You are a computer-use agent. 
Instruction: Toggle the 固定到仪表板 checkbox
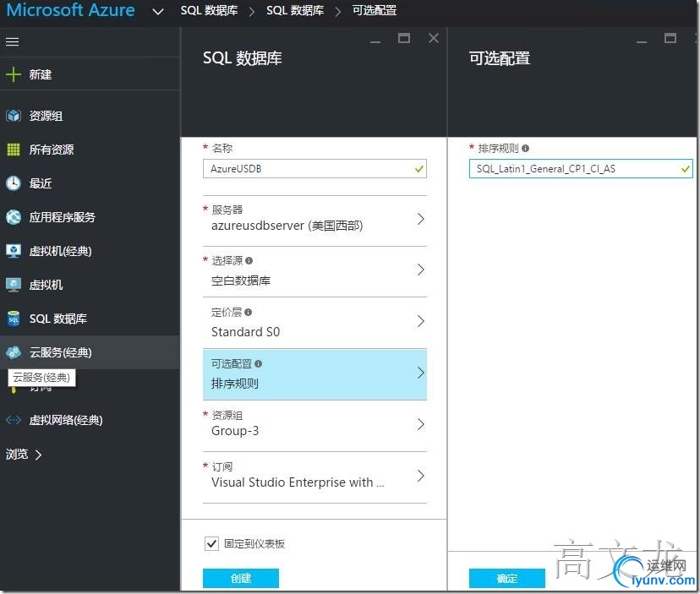pyautogui.click(x=211, y=543)
